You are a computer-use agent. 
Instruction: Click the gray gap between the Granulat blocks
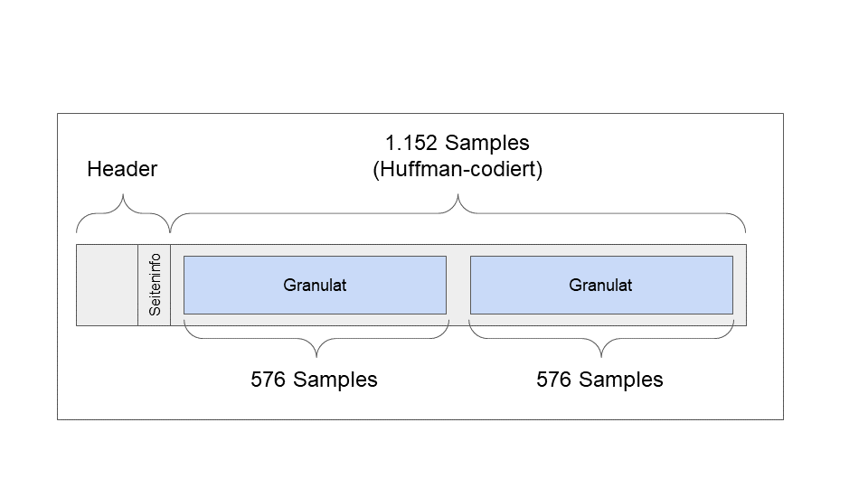[x=458, y=285]
